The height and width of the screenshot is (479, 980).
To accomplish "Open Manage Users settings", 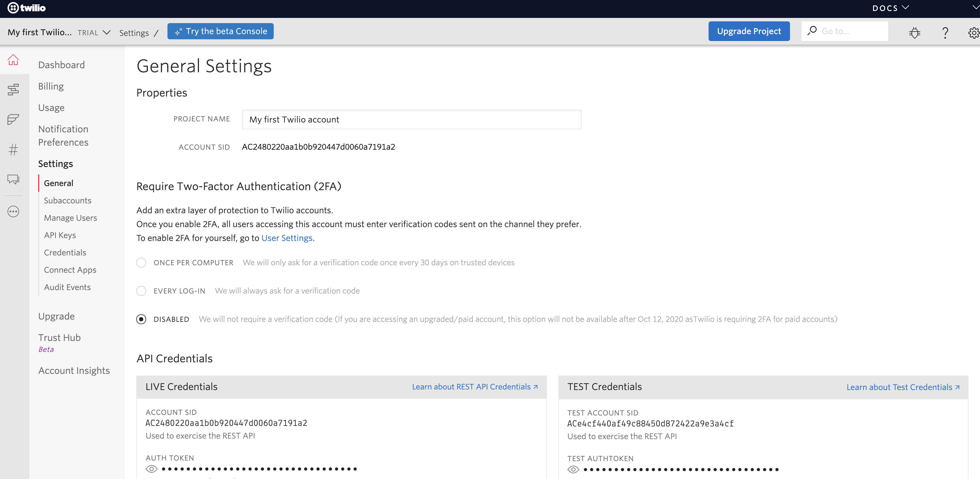I will pyautogui.click(x=70, y=218).
